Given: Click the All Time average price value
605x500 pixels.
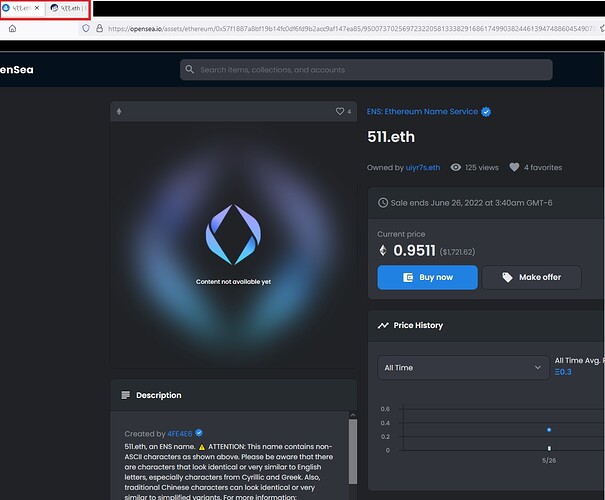Looking at the screenshot, I should point(563,372).
